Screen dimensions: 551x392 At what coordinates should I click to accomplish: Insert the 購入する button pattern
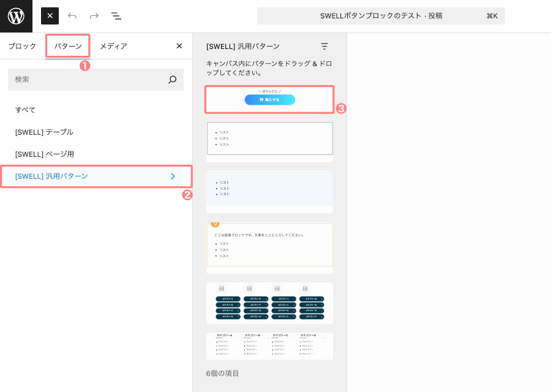269,99
